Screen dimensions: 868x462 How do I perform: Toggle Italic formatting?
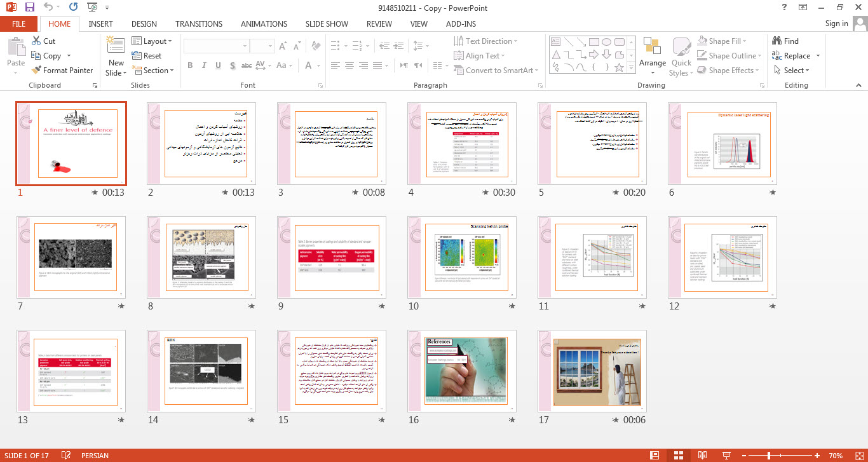point(204,65)
